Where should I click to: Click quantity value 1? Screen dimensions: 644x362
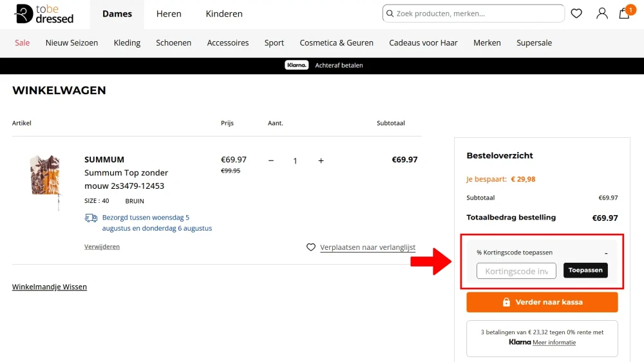click(295, 160)
